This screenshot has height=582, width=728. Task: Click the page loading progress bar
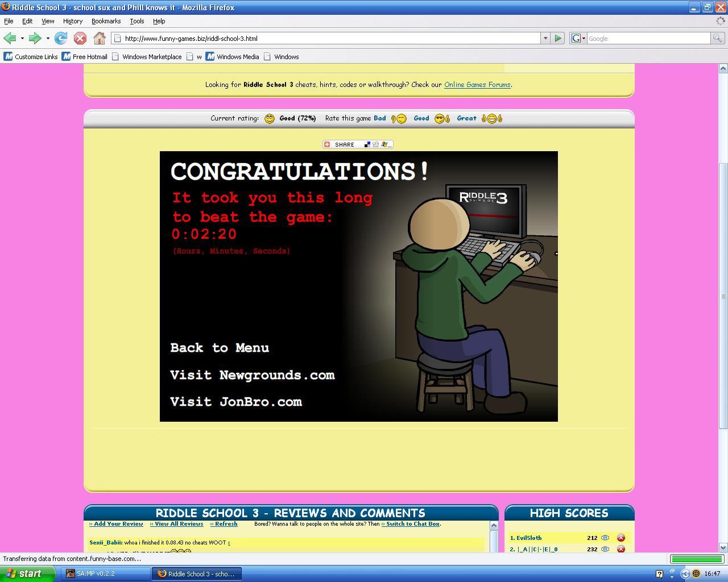click(696, 559)
